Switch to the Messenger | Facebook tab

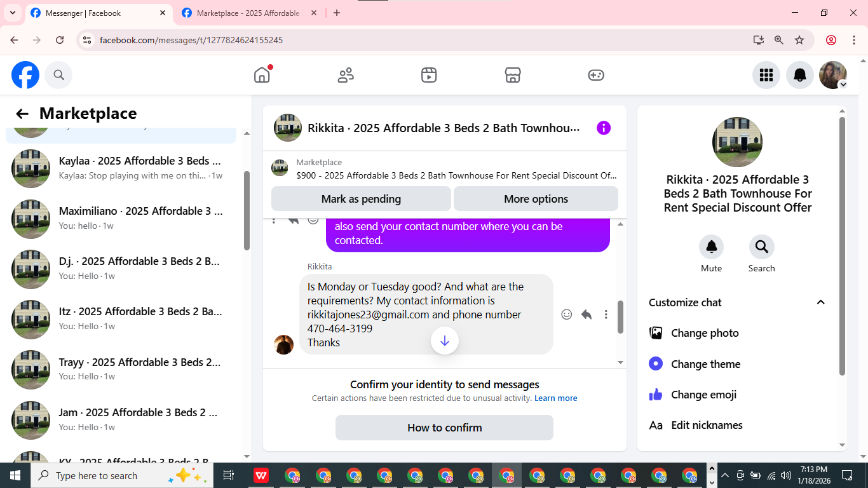coord(97,13)
